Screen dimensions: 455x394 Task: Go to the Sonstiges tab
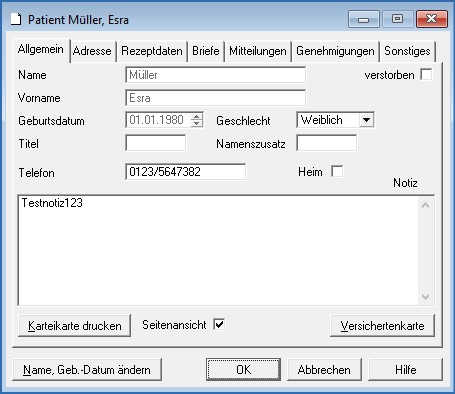[407, 51]
